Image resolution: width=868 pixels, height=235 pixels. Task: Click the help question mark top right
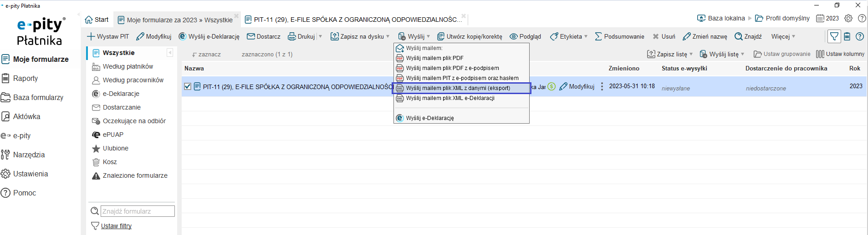pyautogui.click(x=862, y=18)
